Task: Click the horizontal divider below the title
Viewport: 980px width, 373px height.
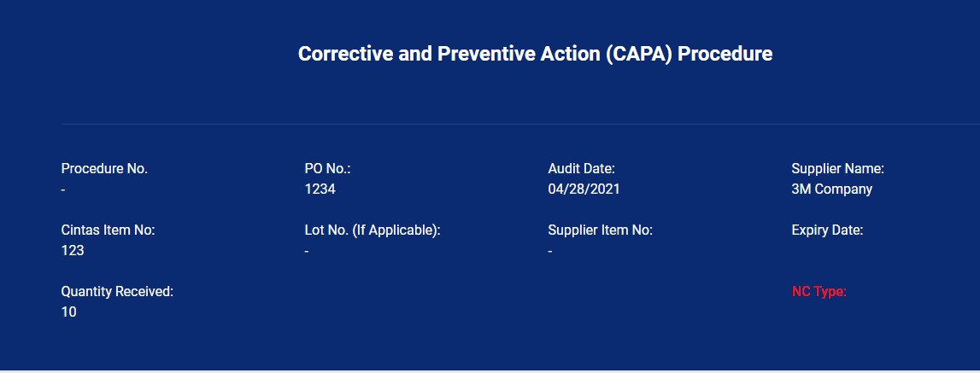Action: tap(513, 125)
